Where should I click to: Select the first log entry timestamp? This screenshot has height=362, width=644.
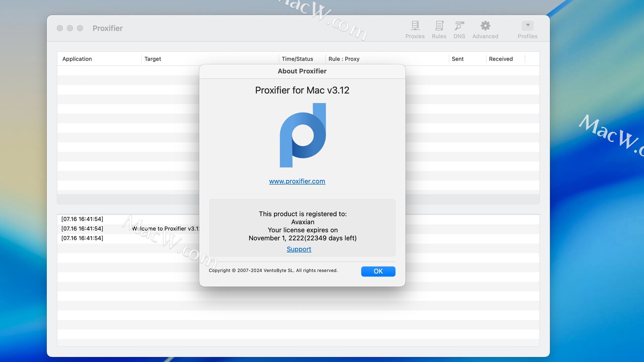(82, 219)
